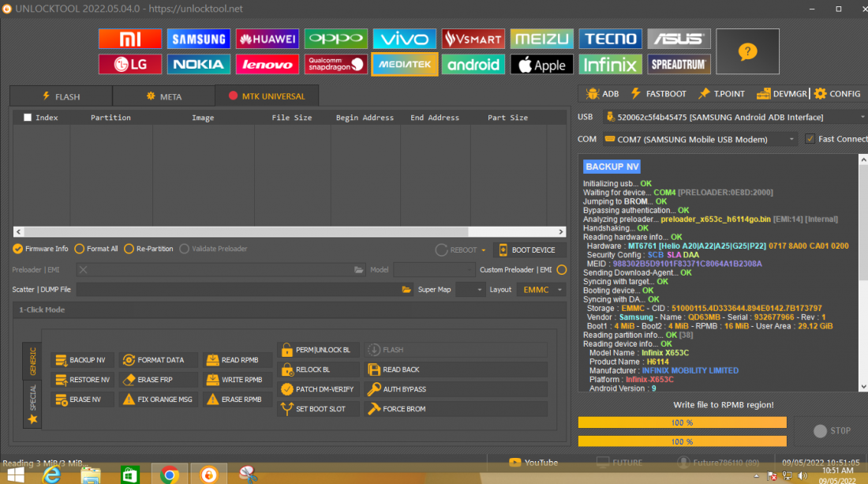Choose the Re-Partition radio option
This screenshot has height=484, width=868.
pos(148,249)
